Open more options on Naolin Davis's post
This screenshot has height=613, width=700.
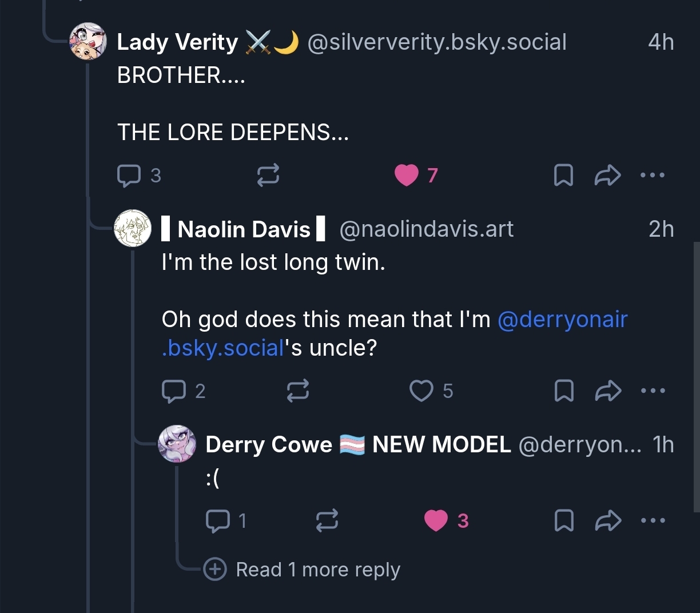click(x=653, y=391)
